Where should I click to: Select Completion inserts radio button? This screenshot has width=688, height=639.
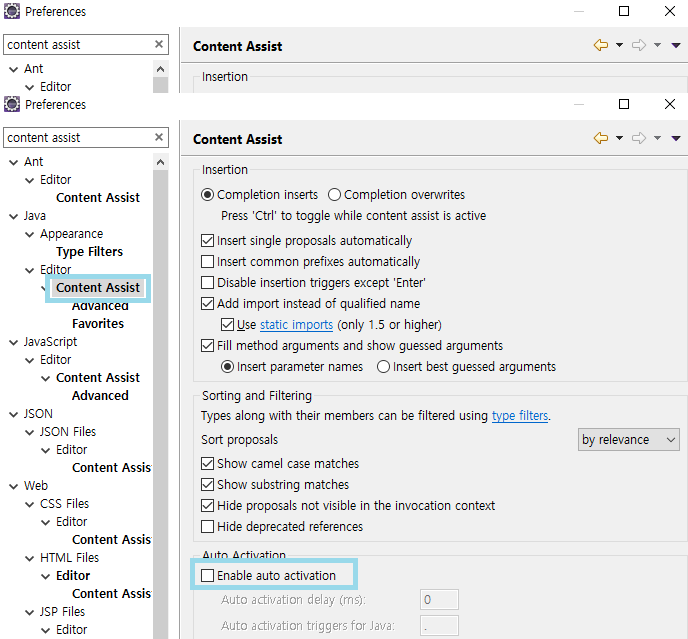[x=207, y=194]
